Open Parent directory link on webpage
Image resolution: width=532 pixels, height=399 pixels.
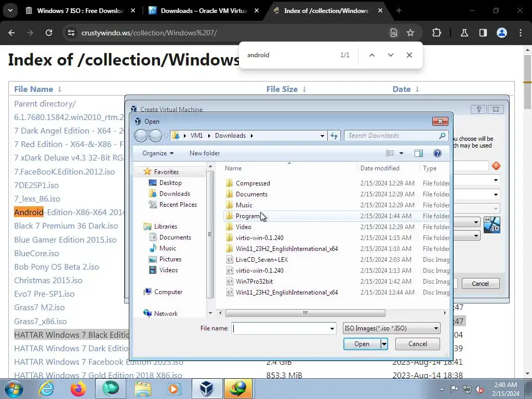45,104
